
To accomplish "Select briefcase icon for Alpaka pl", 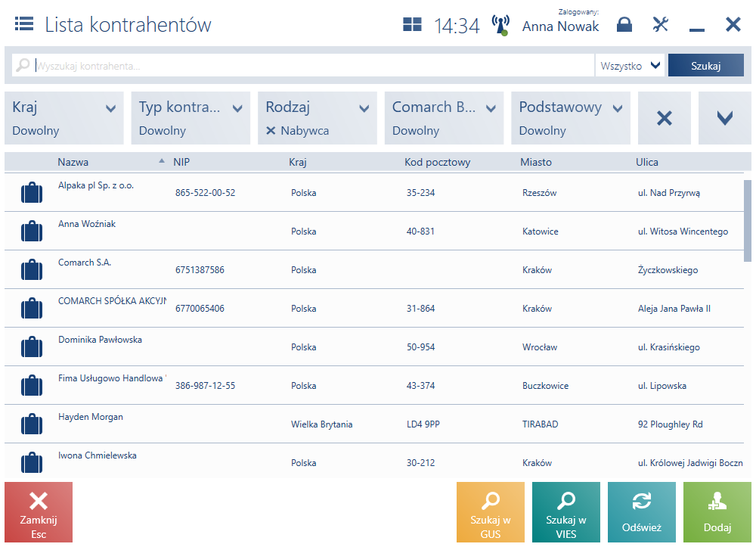I will point(32,192).
